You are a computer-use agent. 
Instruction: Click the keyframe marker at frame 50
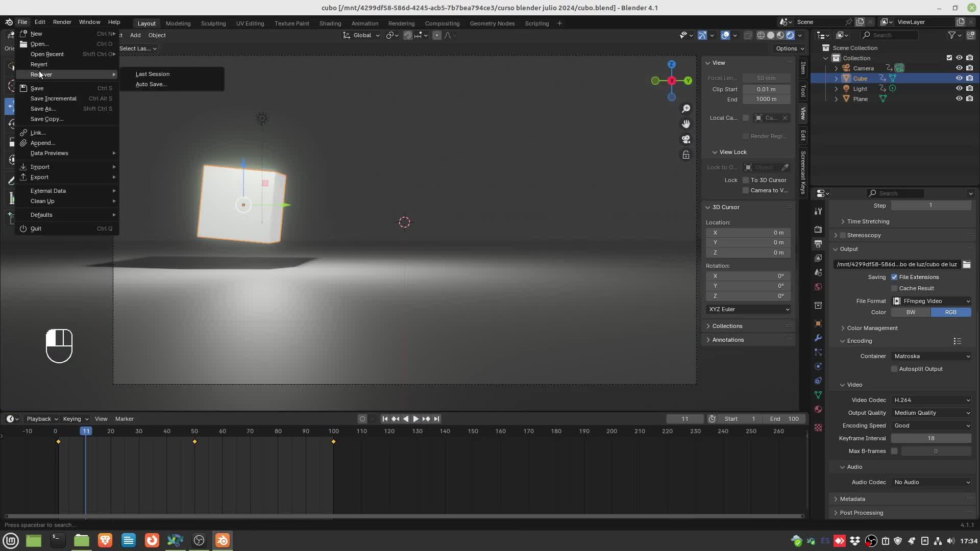pyautogui.click(x=194, y=441)
